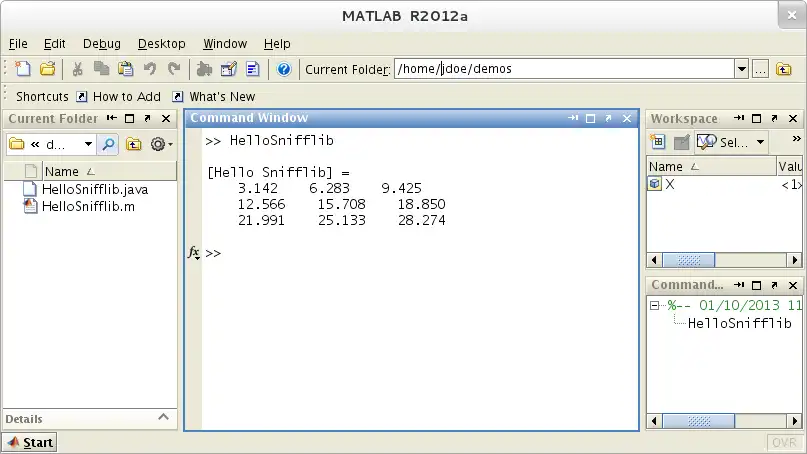The image size is (807, 454).
Task: Redo the last action in toolbar
Action: pyautogui.click(x=174, y=69)
